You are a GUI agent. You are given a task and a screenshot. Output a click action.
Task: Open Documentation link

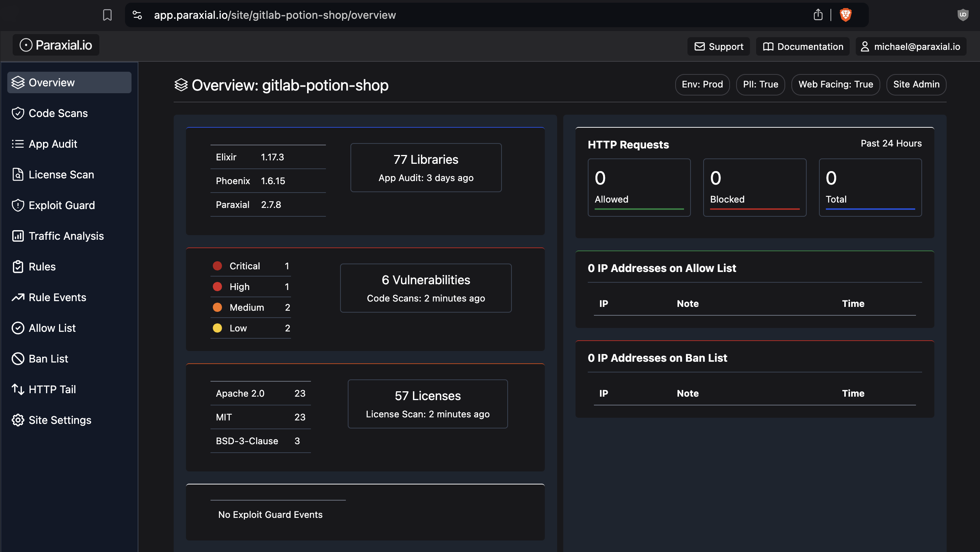pyautogui.click(x=803, y=46)
